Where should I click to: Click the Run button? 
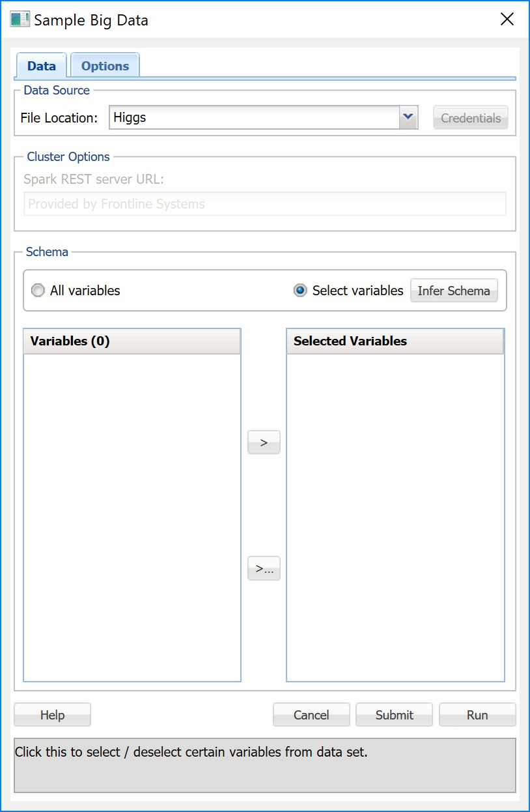coord(477,715)
